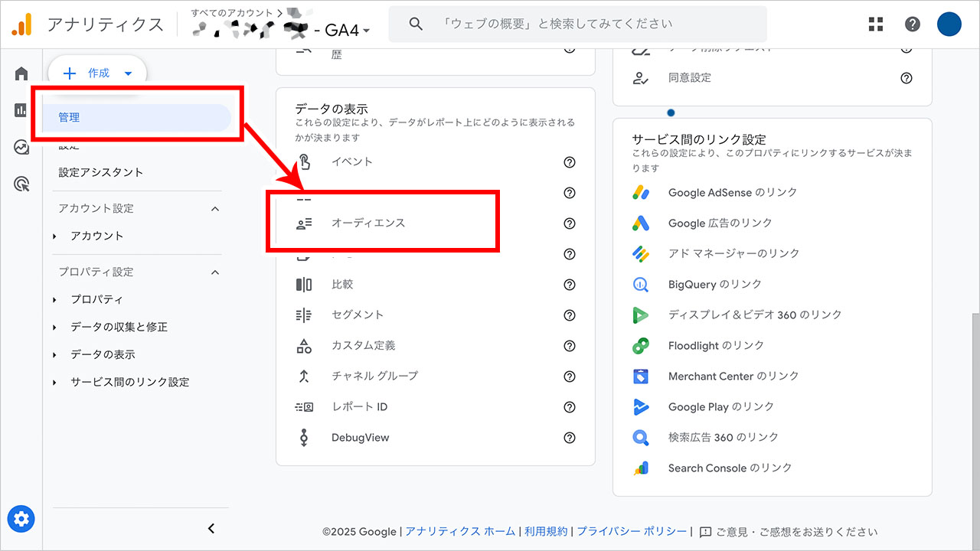The image size is (980, 551).
Task: Open BigQuery のリンク
Action: (x=715, y=285)
